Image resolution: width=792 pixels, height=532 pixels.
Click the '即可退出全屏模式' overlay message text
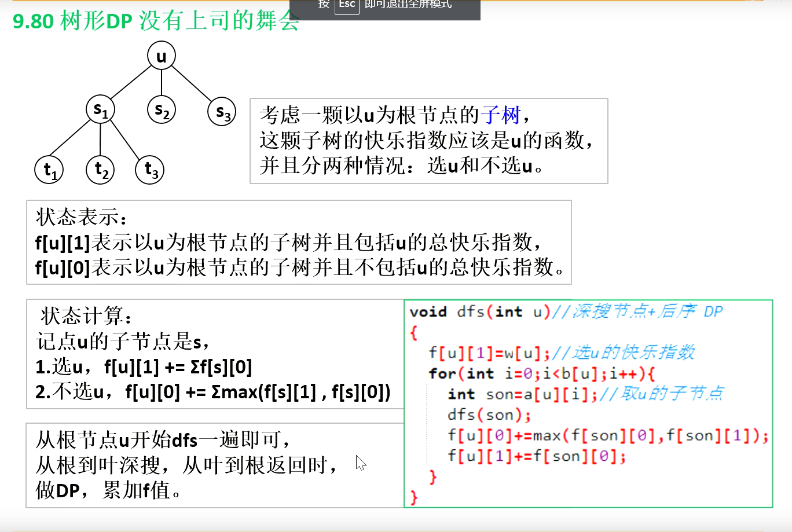click(x=408, y=5)
